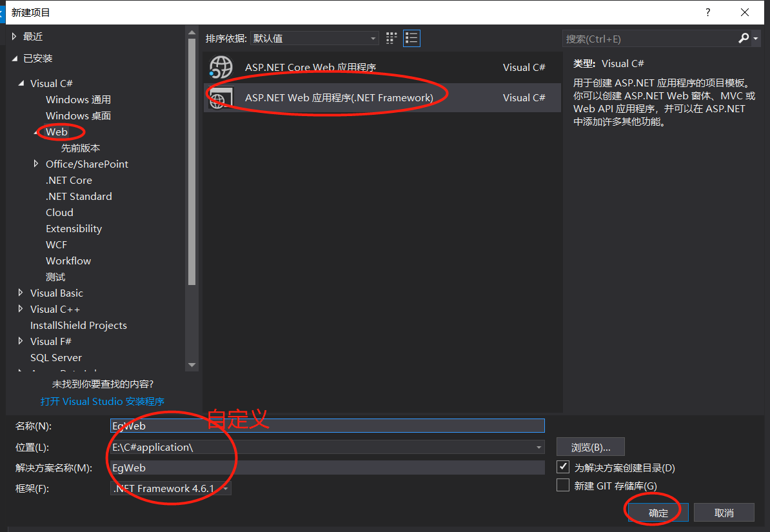This screenshot has width=770, height=532.
Task: Click the 确定 button
Action: (658, 513)
